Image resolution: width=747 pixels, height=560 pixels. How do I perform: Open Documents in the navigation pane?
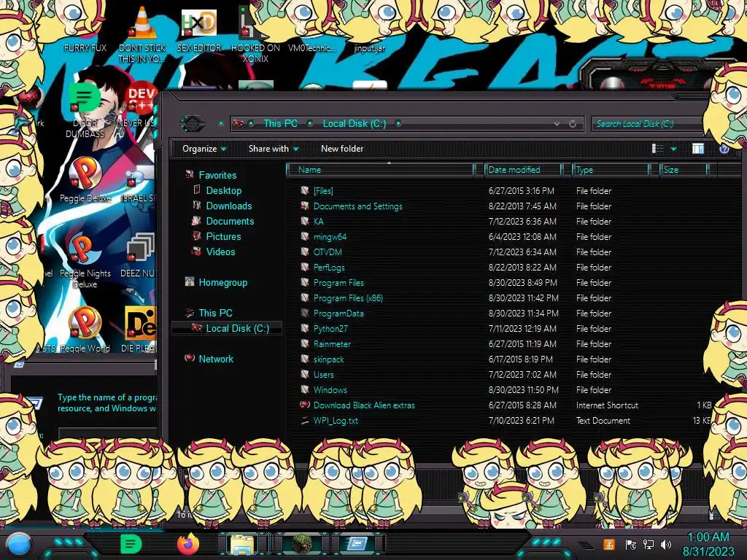pos(230,221)
